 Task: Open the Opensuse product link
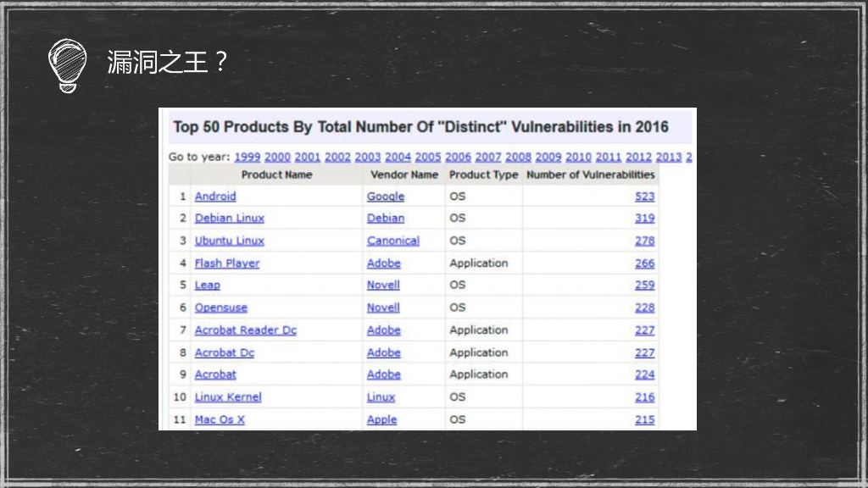coord(221,308)
